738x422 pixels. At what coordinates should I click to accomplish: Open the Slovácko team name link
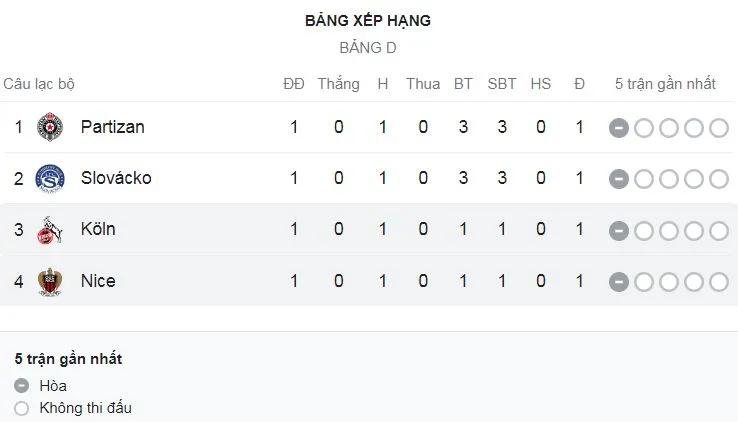point(116,178)
